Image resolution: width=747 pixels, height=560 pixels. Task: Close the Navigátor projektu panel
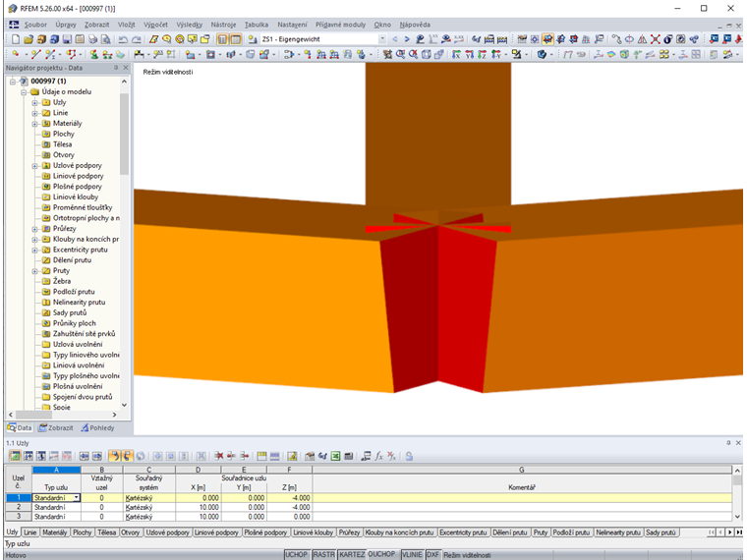(126, 68)
